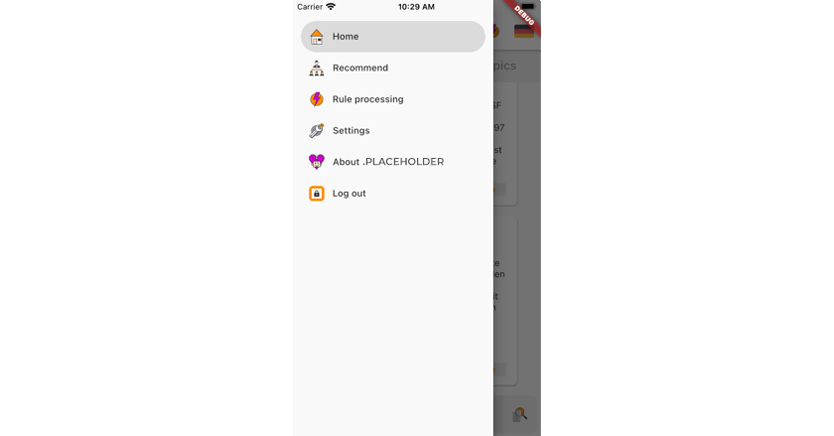
Task: Go to Rule processing label
Action: 368,99
